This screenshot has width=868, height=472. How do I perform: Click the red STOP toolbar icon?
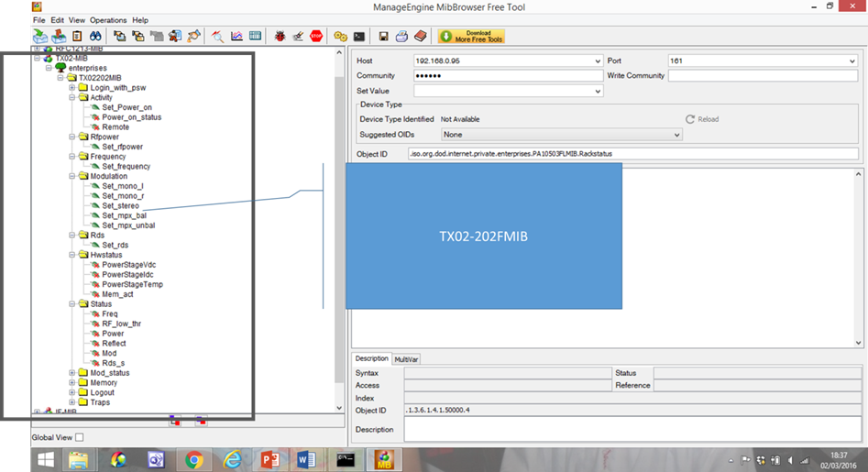pos(316,37)
